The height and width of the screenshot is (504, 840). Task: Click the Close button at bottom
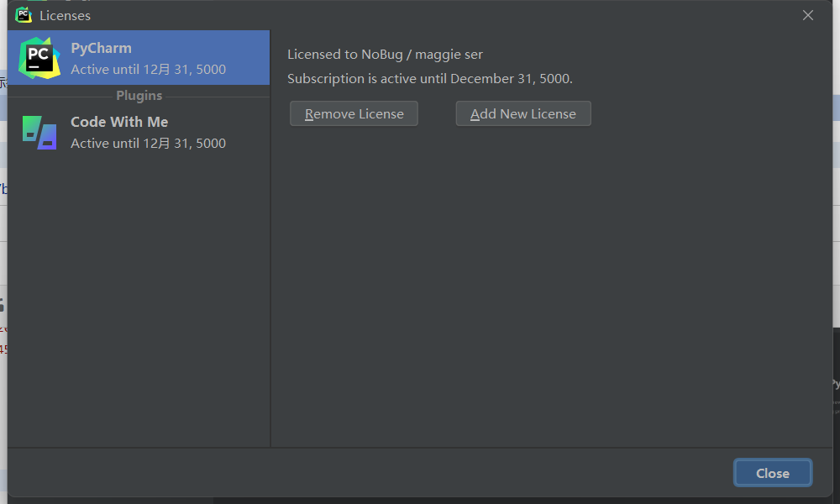773,473
